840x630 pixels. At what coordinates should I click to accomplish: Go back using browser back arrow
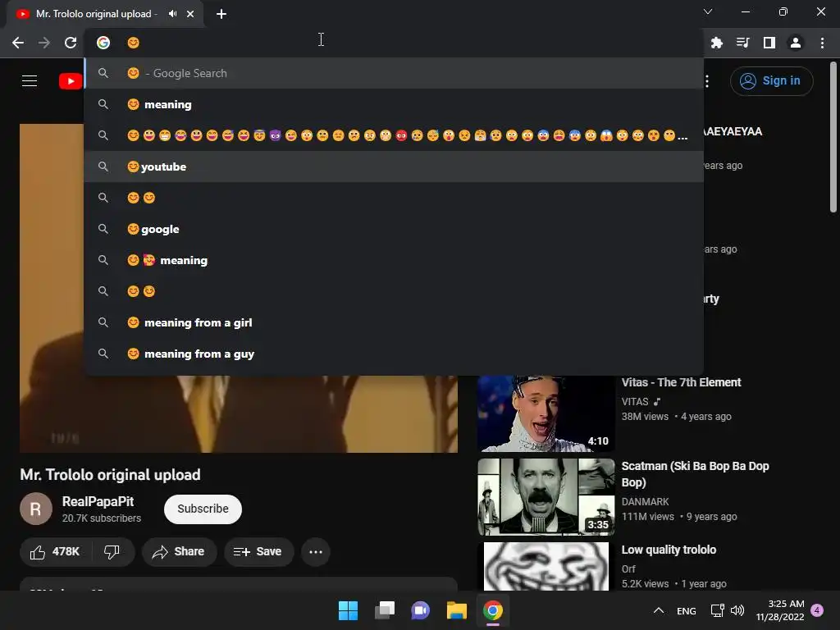coord(18,43)
